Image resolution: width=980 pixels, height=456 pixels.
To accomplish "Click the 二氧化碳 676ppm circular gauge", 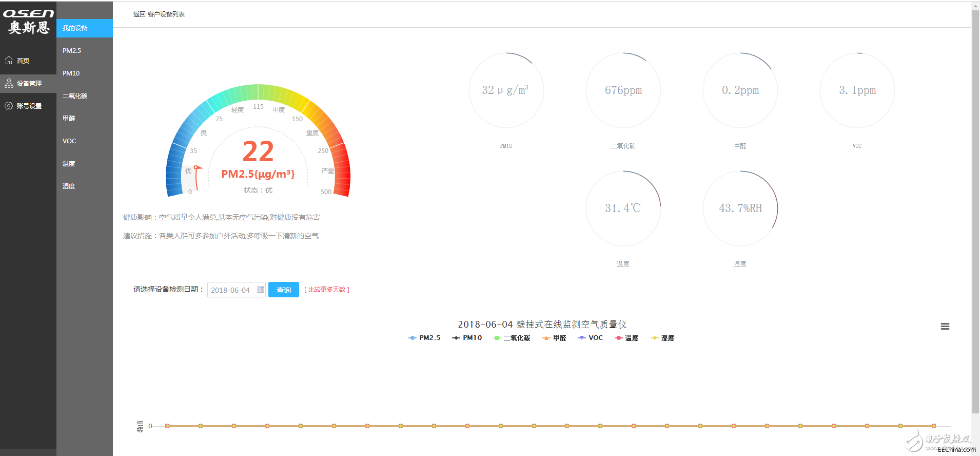I will point(623,90).
